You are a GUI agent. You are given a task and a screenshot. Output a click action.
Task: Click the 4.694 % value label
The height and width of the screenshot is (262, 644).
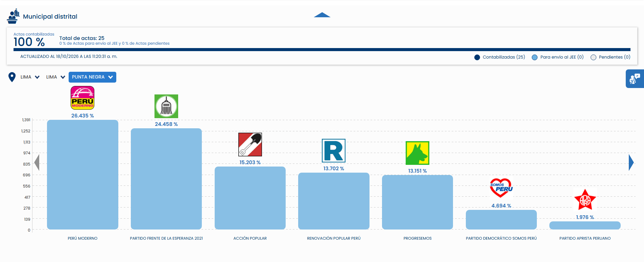[x=501, y=206]
